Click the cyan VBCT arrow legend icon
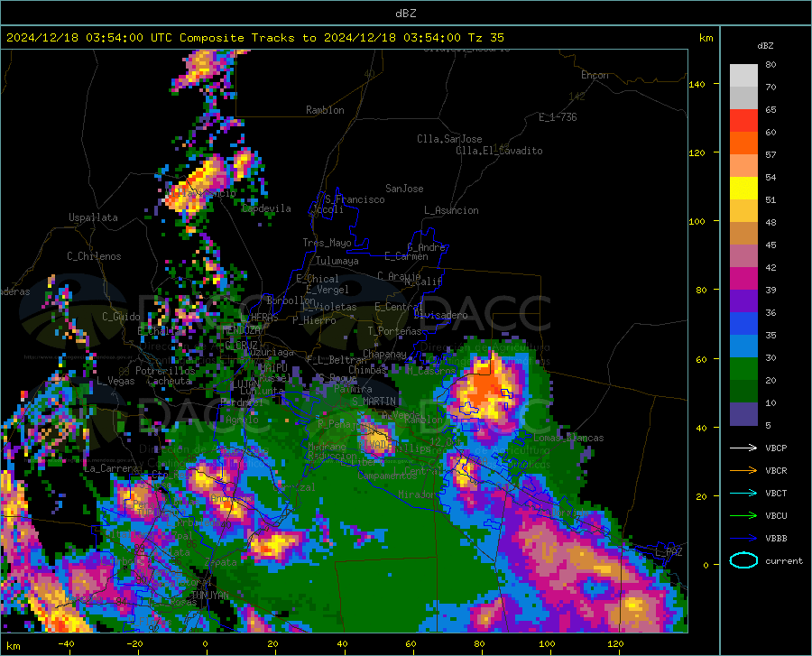Image resolution: width=812 pixels, height=656 pixels. (x=743, y=493)
